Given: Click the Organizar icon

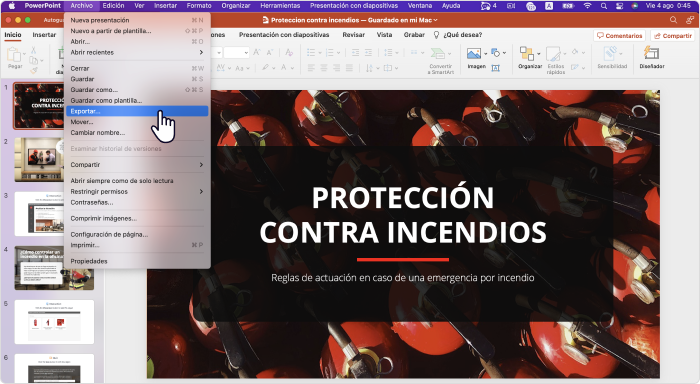Looking at the screenshot, I should point(527,54).
